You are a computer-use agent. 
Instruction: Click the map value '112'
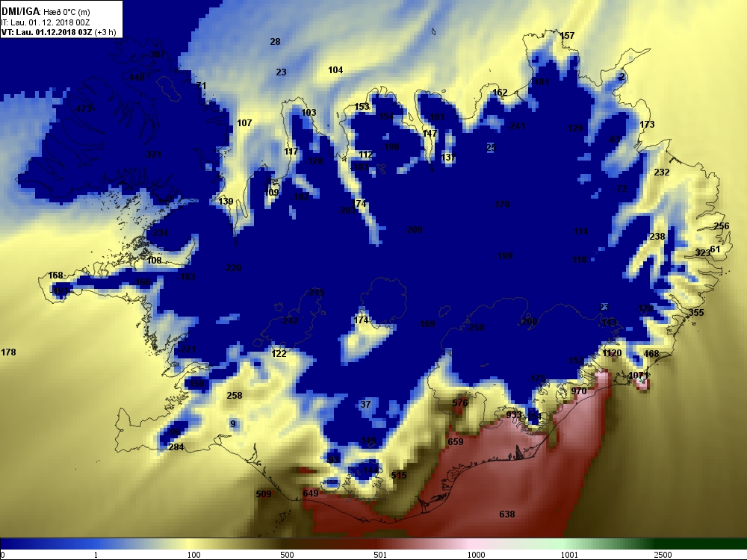coord(366,155)
